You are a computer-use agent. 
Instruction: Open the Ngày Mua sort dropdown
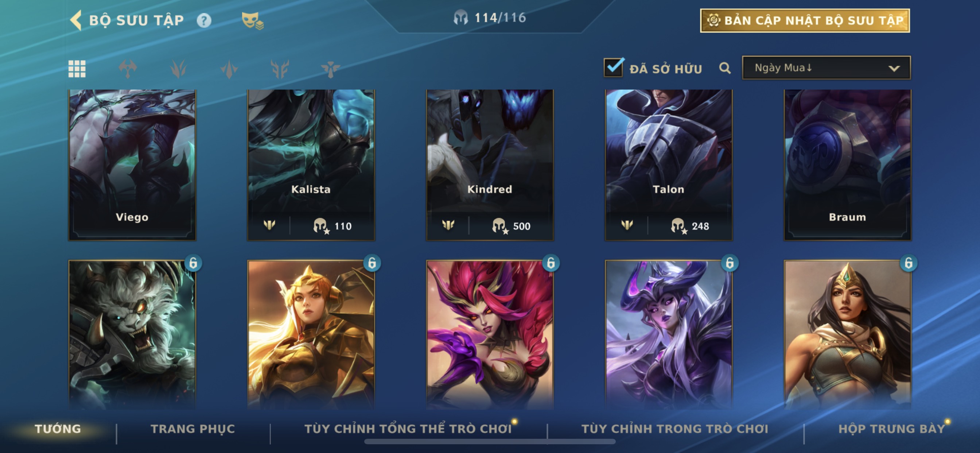[x=826, y=68]
